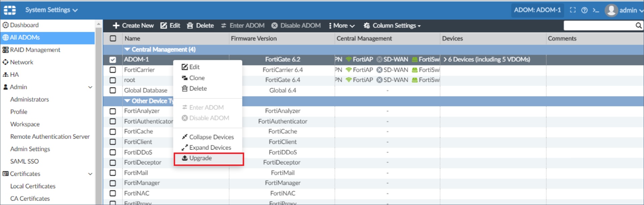Check the Global Database row checkbox
Viewport: 644px width, 205px height.
[113, 91]
